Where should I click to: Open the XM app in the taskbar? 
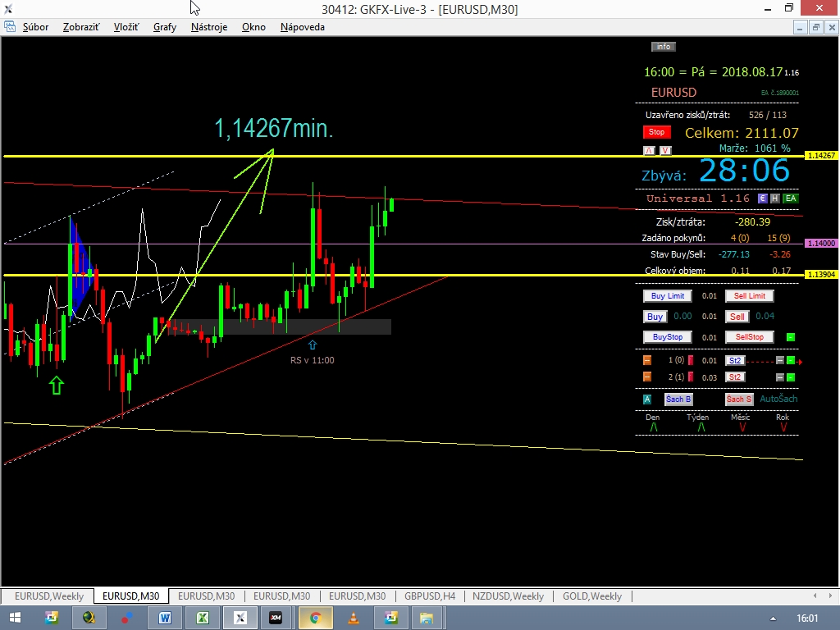[276, 619]
